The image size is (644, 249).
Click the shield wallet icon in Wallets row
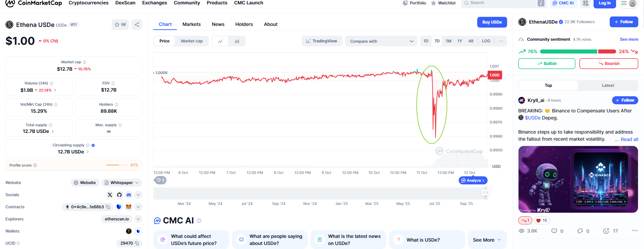(138, 231)
